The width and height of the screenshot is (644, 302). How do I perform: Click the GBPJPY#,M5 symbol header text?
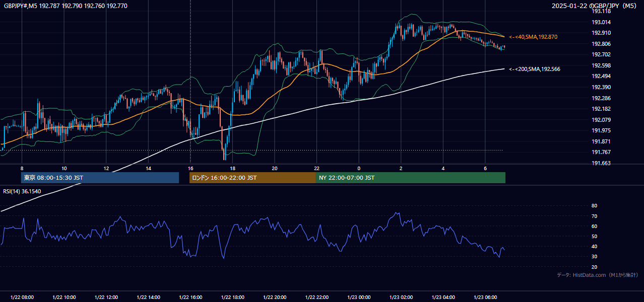(66, 6)
